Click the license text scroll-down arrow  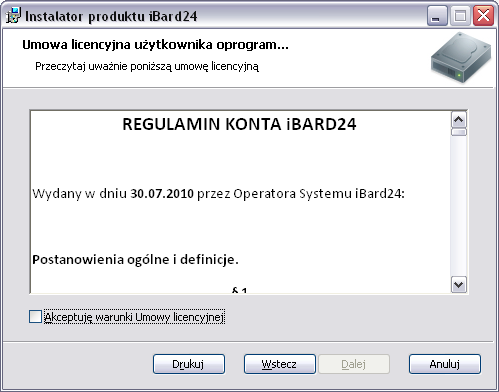[459, 285]
